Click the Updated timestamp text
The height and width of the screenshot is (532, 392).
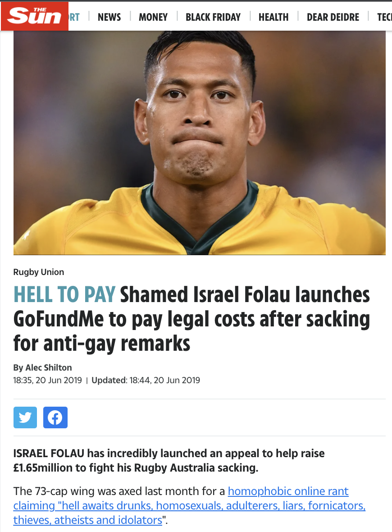point(146,381)
